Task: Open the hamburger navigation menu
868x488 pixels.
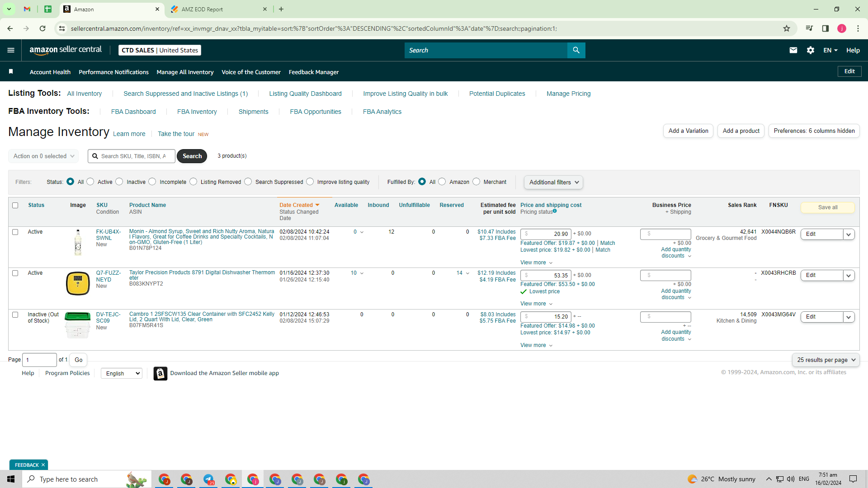Action: (x=11, y=50)
